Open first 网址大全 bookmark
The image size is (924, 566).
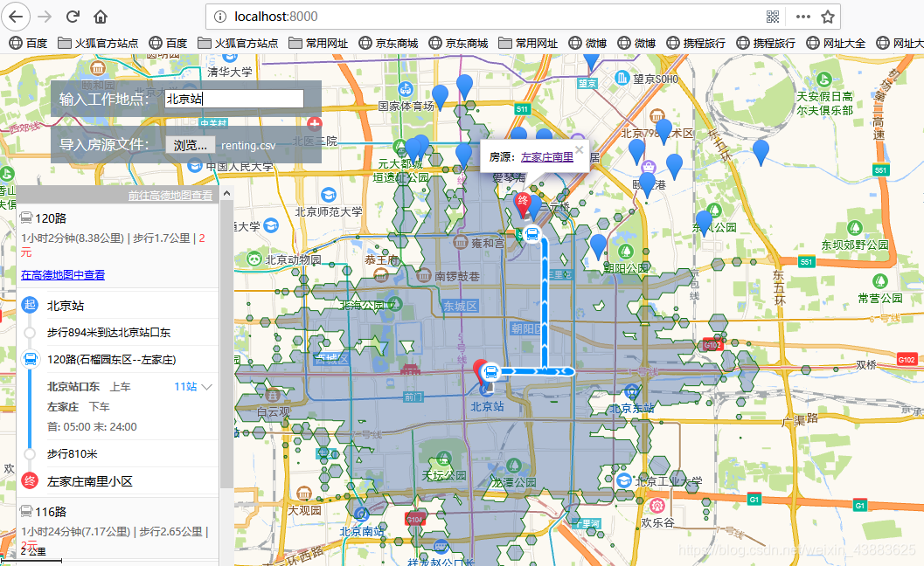coord(836,43)
